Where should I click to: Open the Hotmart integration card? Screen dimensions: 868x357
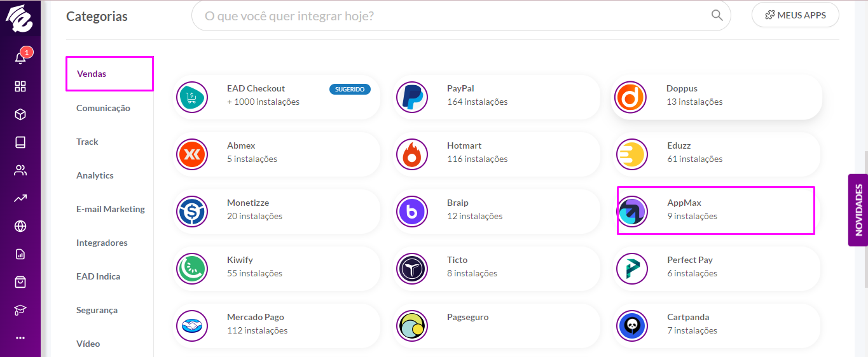point(497,153)
